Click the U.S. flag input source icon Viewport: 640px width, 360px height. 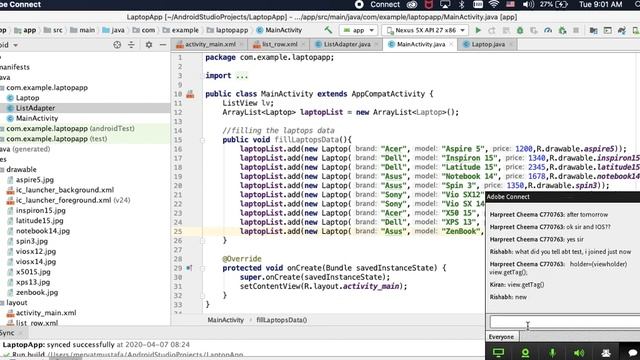(x=511, y=4)
